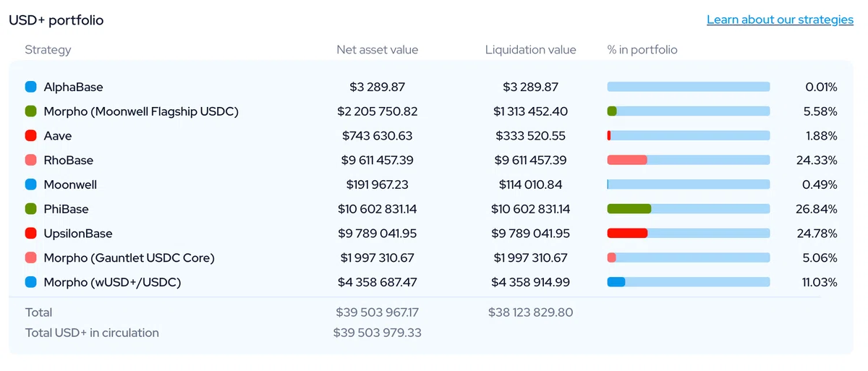Viewport: 868px width, 371px height.
Task: Click the RhoBase salmon color marker
Action: coord(30,161)
